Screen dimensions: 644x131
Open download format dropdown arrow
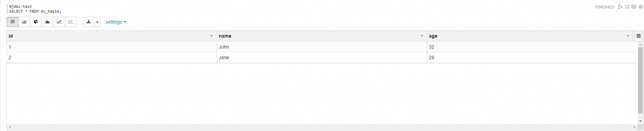[x=97, y=22]
